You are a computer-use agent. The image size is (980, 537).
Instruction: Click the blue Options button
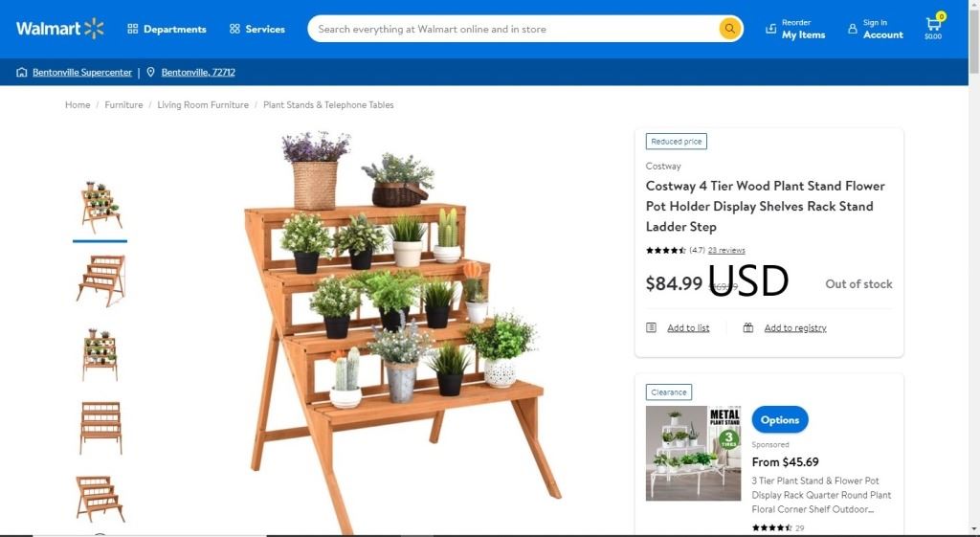[x=780, y=420]
